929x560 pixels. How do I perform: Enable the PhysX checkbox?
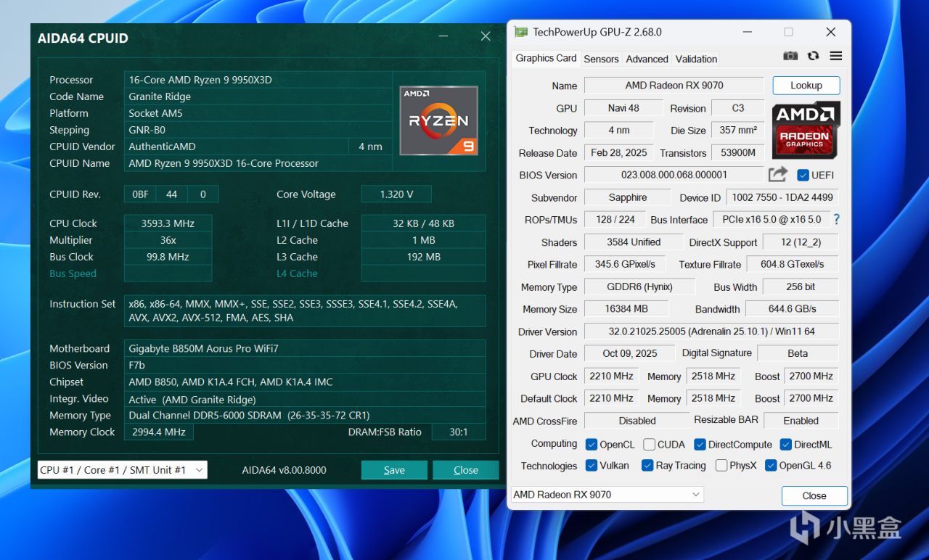pos(721,466)
